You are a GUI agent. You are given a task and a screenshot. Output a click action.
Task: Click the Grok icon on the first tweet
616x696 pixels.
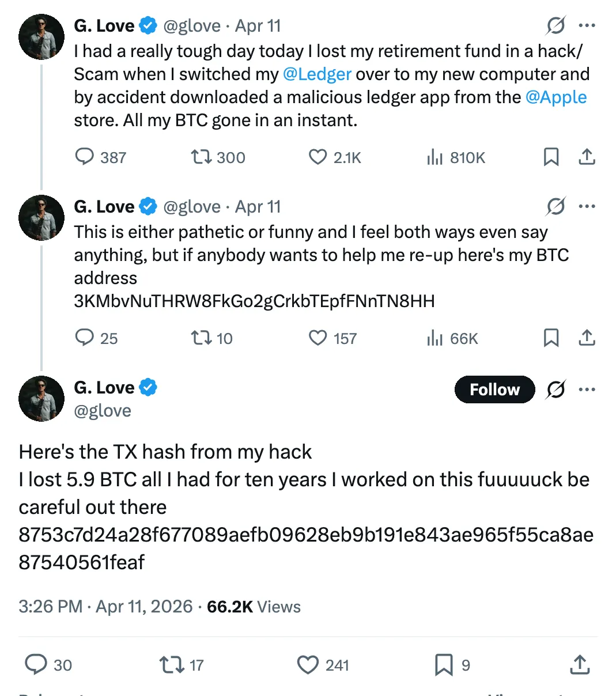click(x=555, y=26)
